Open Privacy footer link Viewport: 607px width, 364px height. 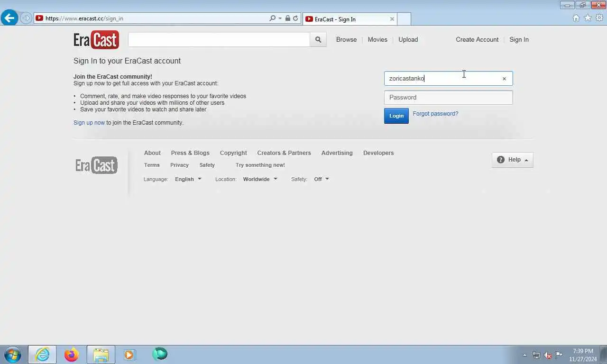tap(179, 165)
